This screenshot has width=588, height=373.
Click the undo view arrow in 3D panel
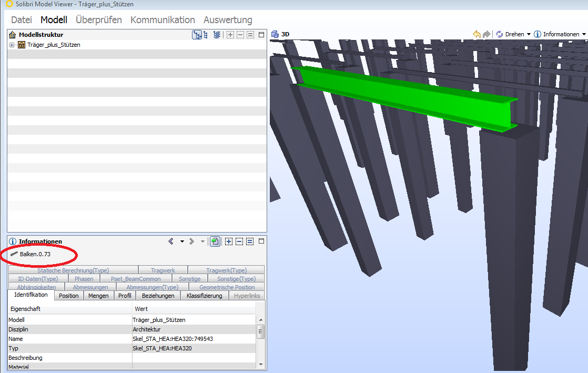[x=477, y=34]
